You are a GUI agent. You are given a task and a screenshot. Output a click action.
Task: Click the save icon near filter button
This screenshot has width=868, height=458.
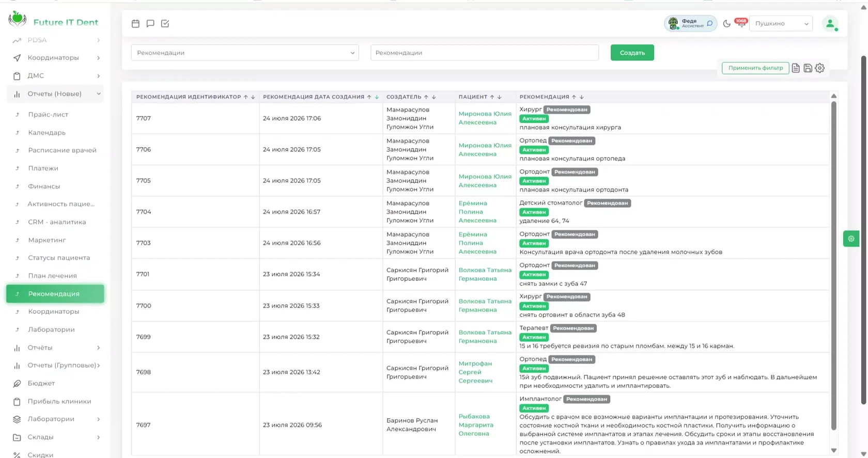pos(808,68)
